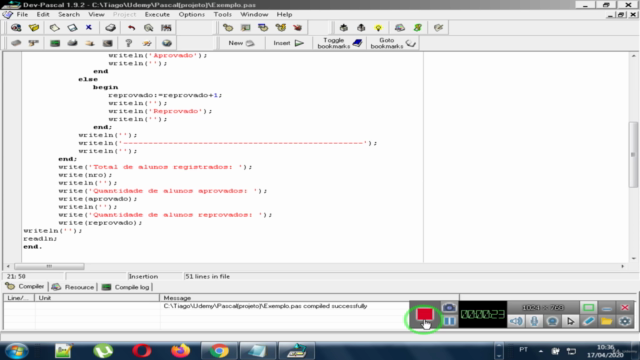Viewport: 640px width, 360px height.
Task: Click the Message column header
Action: [309, 298]
